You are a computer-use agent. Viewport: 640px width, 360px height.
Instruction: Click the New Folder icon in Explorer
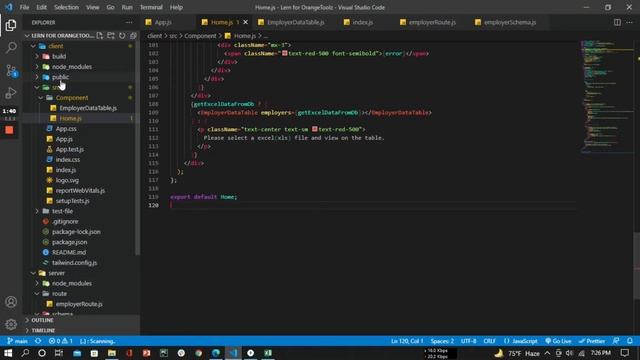(x=111, y=36)
